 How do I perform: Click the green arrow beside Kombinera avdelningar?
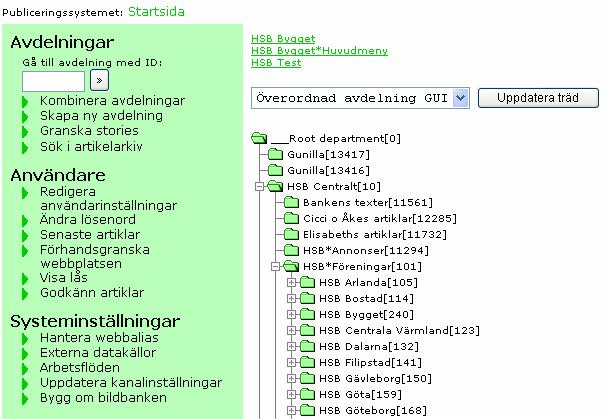[25, 102]
